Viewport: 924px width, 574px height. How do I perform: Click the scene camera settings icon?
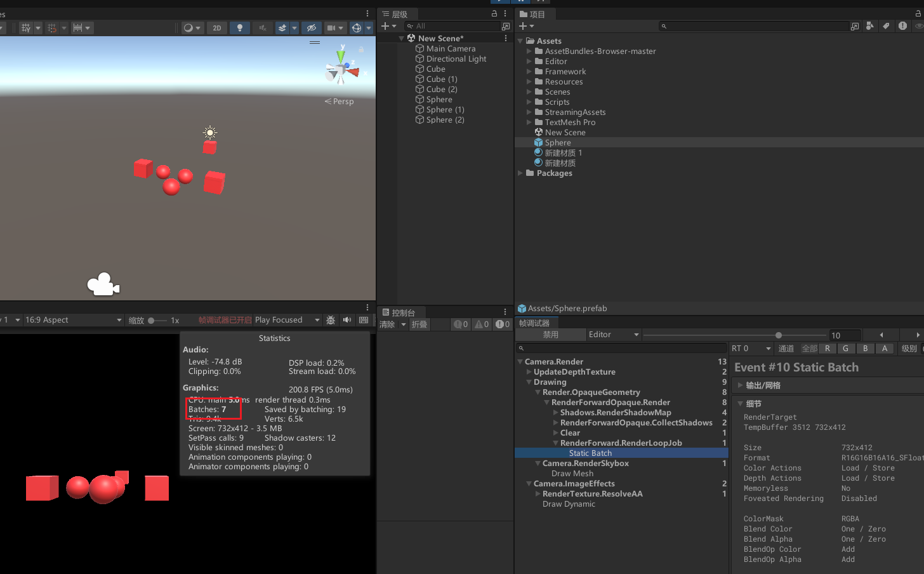click(331, 28)
